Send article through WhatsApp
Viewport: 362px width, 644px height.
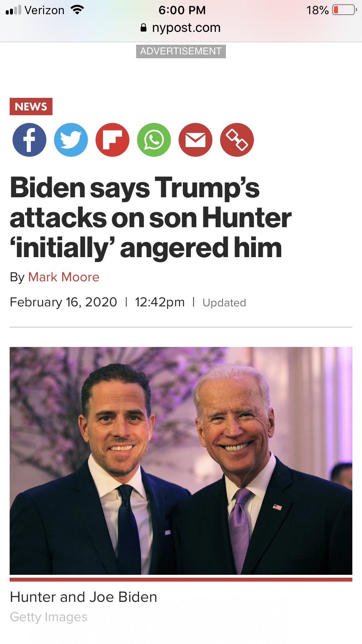pos(154,140)
